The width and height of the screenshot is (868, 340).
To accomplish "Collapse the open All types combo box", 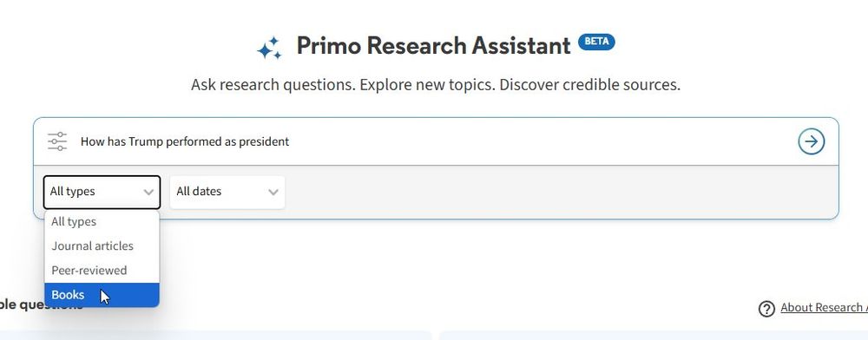I will [102, 193].
